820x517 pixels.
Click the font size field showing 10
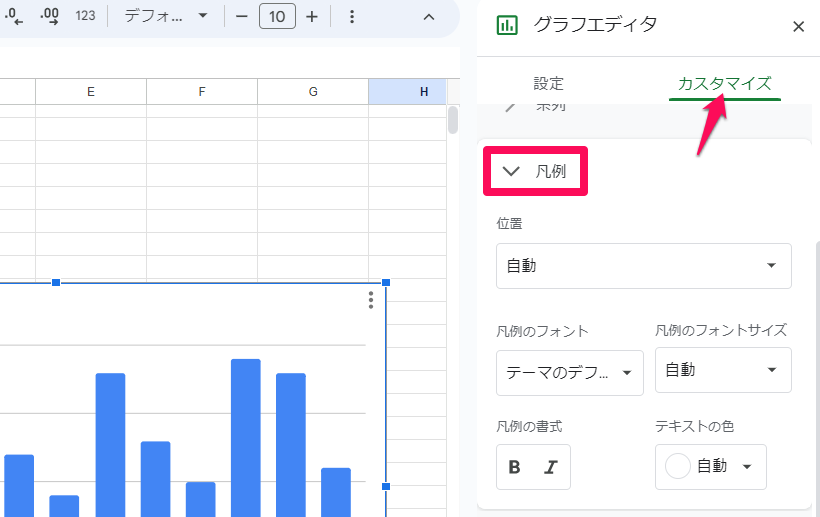(277, 17)
